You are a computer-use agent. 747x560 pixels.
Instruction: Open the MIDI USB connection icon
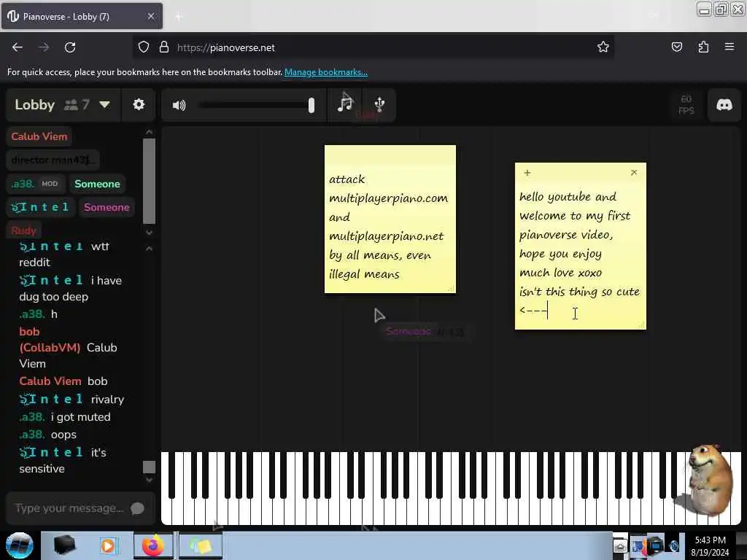(x=379, y=104)
